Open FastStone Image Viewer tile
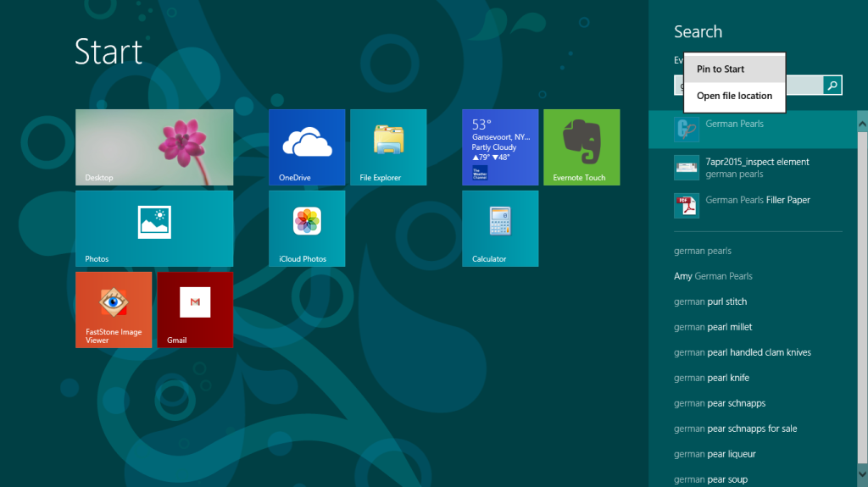This screenshot has width=868, height=487. [x=114, y=310]
